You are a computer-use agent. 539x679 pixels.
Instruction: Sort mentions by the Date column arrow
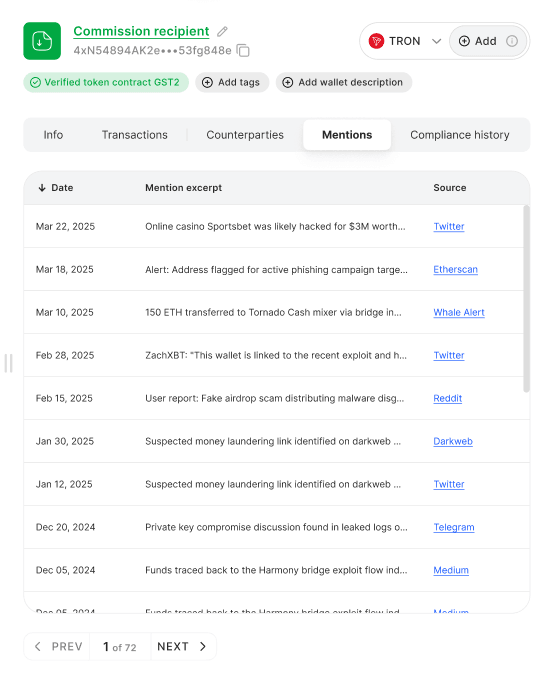42,188
